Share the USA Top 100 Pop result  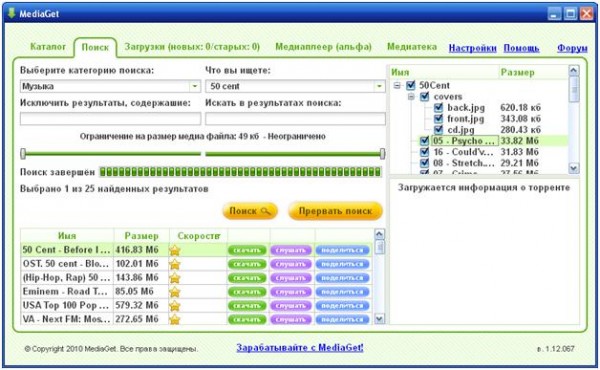point(342,306)
